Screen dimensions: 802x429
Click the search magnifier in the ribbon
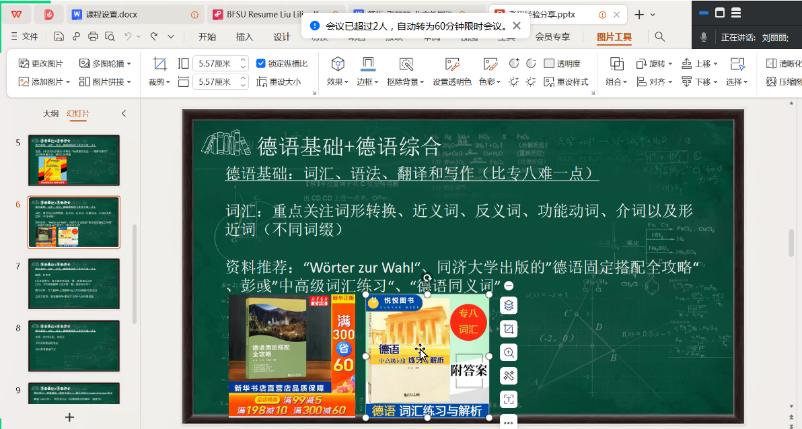660,37
